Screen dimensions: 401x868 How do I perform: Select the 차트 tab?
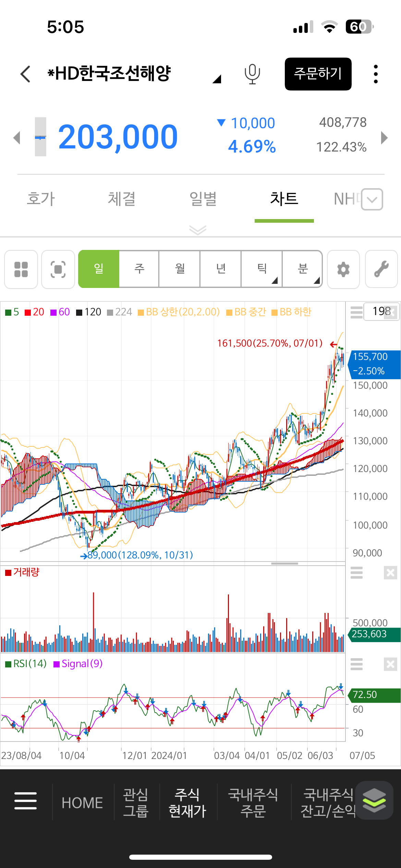coord(284,199)
